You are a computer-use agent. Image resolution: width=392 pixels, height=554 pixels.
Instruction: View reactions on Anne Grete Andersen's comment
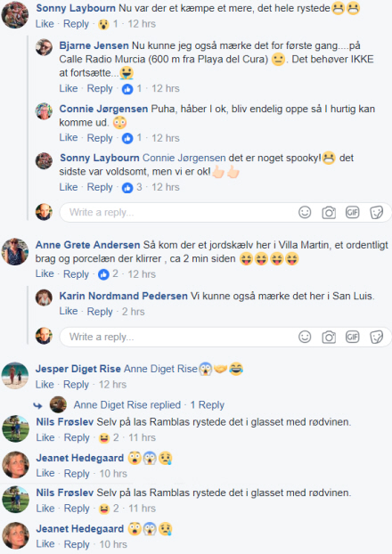pyautogui.click(x=108, y=274)
